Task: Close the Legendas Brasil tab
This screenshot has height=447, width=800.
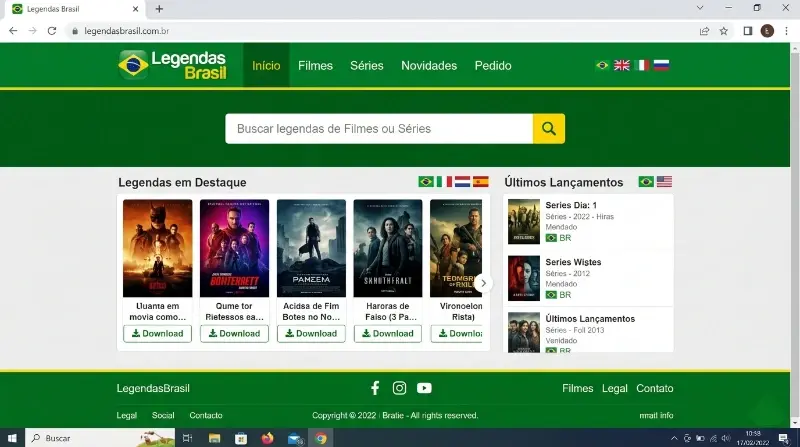Action: 135,9
